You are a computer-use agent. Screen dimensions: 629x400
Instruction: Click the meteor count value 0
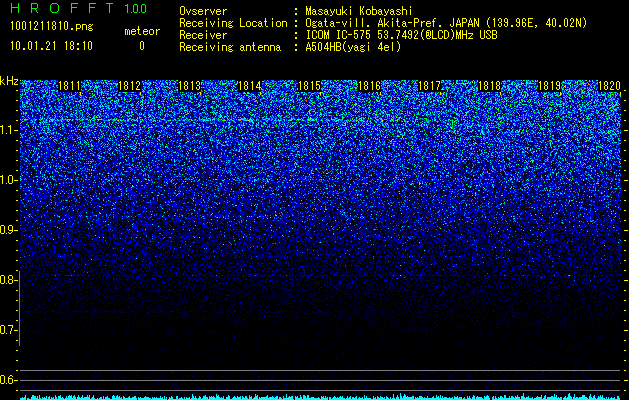click(x=142, y=46)
